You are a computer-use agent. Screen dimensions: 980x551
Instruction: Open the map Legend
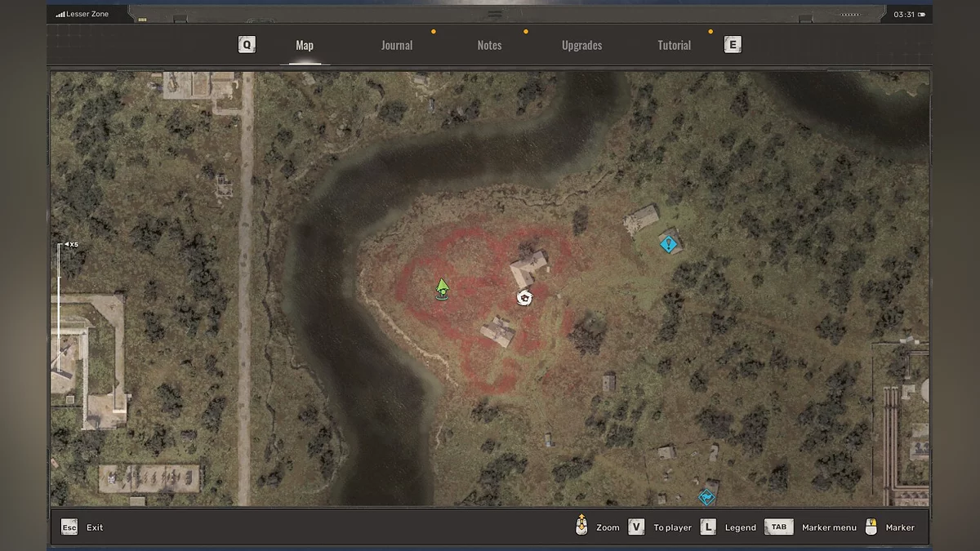tap(741, 527)
